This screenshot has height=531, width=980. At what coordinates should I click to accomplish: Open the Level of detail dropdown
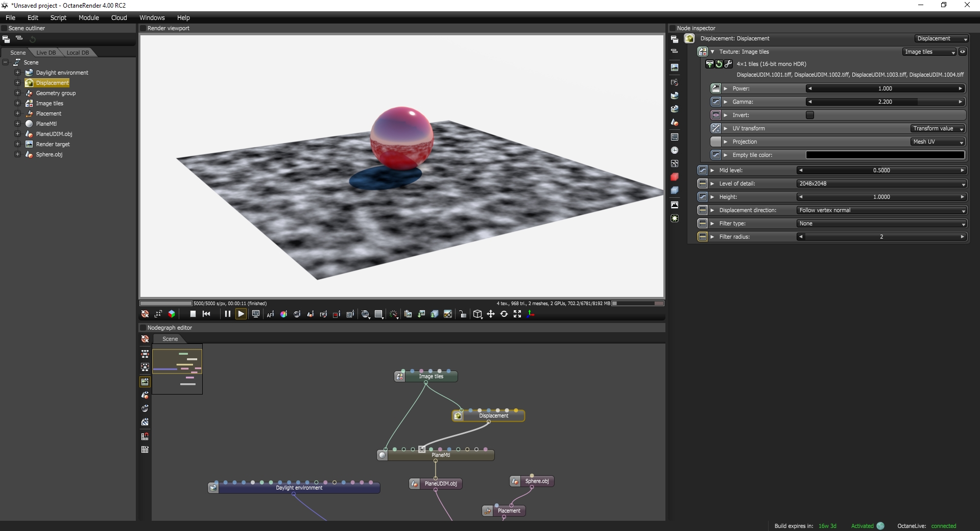coord(881,183)
